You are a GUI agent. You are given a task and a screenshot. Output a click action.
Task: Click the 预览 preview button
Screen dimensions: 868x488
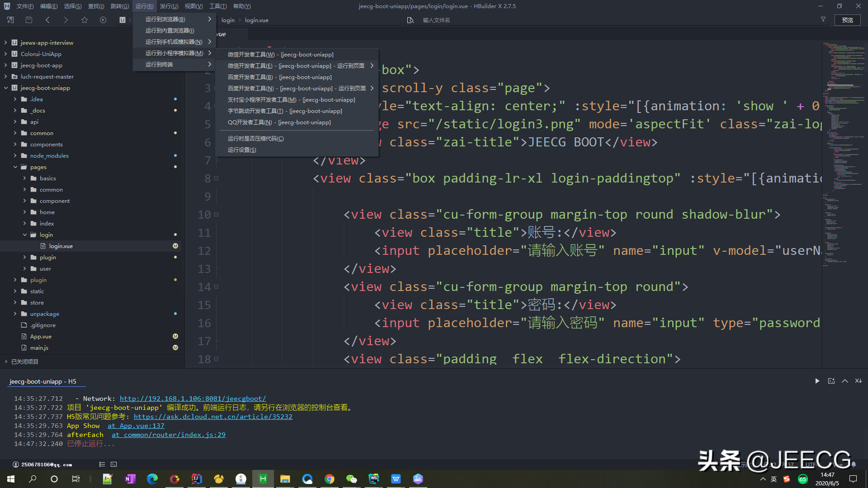click(x=848, y=20)
